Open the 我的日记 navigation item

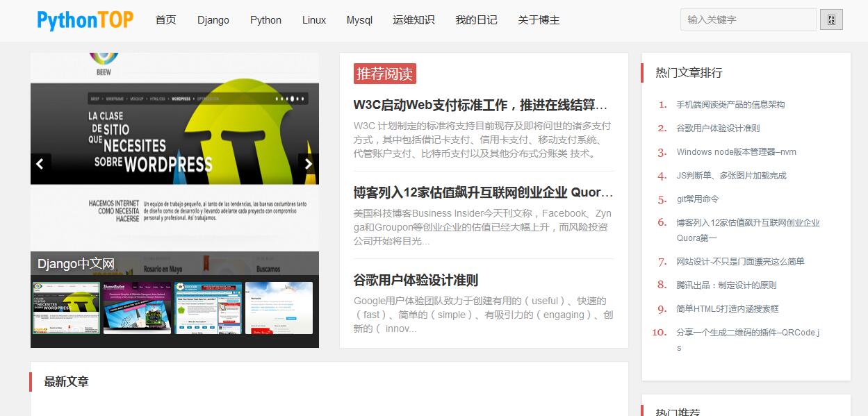pos(476,20)
